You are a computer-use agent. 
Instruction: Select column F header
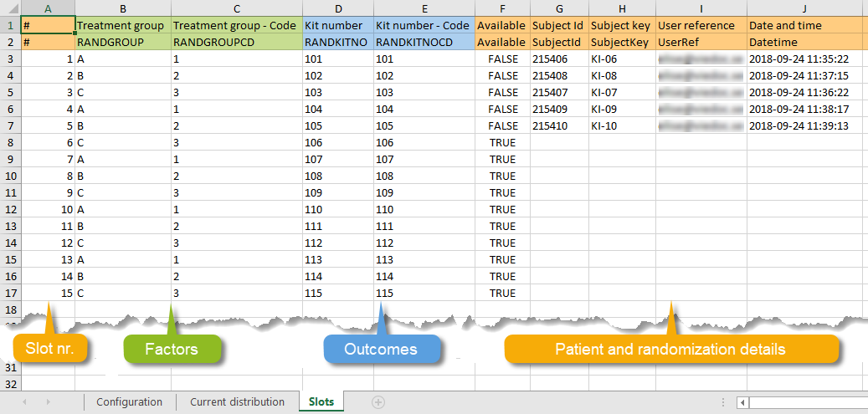click(x=502, y=8)
